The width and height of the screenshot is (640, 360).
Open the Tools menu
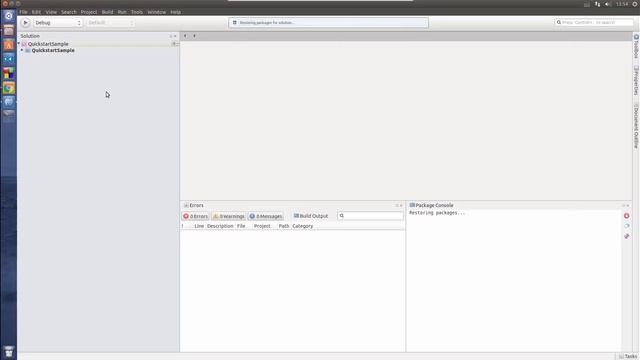click(137, 12)
